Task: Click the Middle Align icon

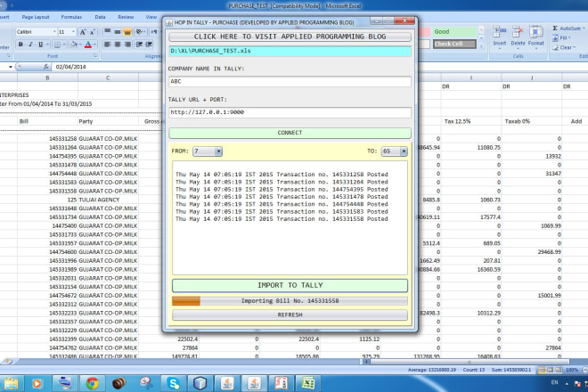Action: tap(118, 32)
